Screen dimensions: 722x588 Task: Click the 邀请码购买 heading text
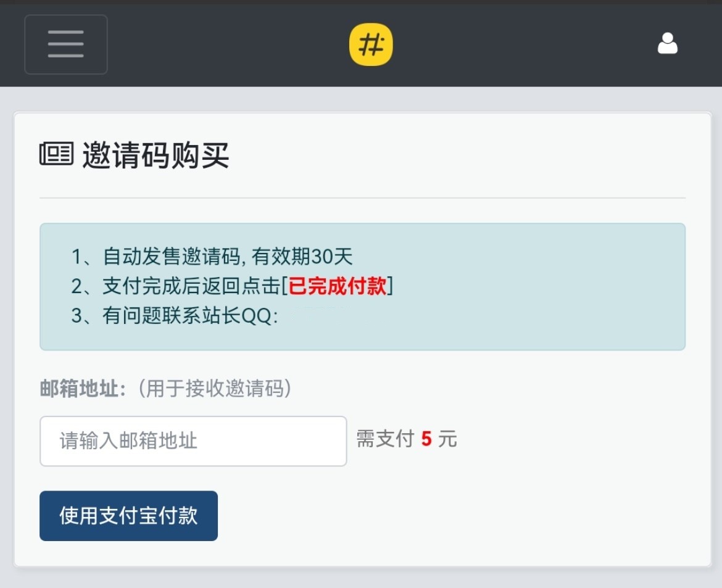tap(156, 155)
